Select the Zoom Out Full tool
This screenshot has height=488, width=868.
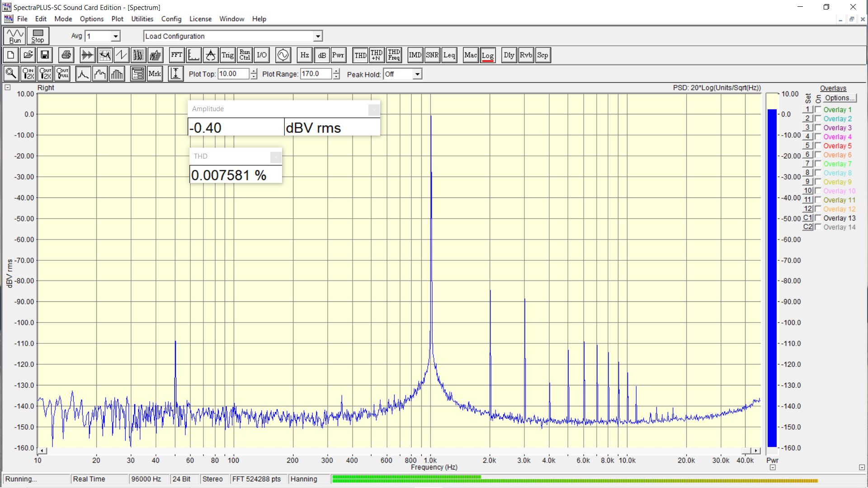[62, 74]
